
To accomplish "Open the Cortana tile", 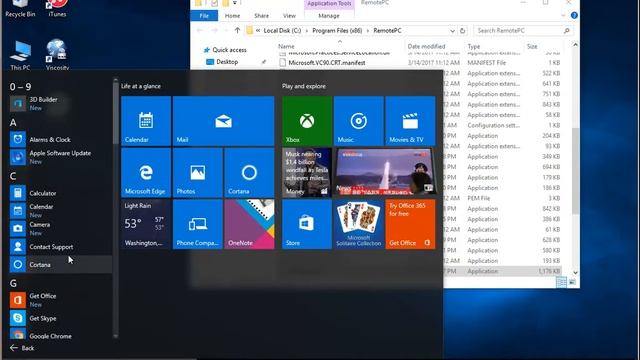I will pyautogui.click(x=249, y=172).
